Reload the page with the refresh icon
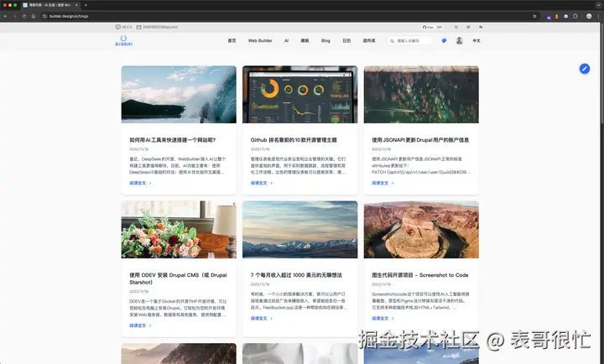The width and height of the screenshot is (604, 364). (23, 16)
